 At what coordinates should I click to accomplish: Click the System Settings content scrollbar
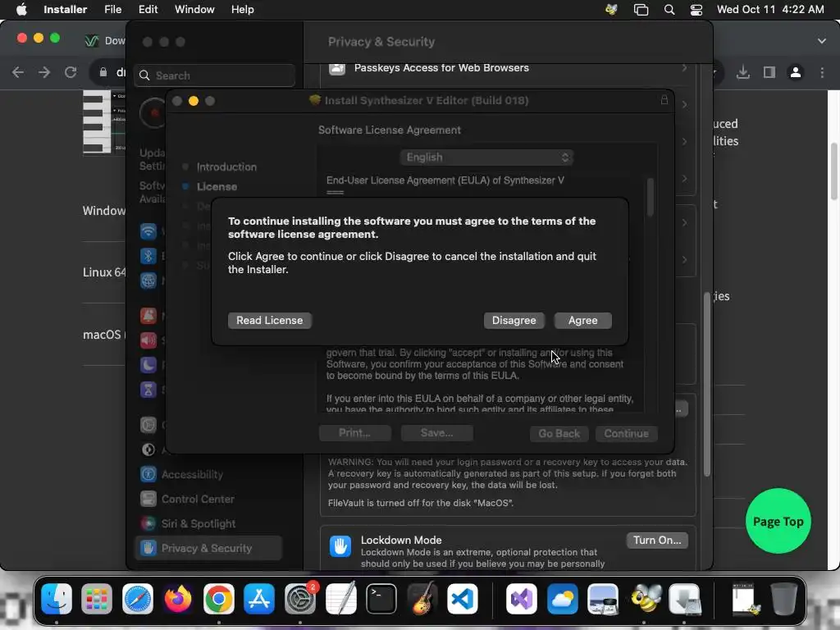tap(707, 384)
